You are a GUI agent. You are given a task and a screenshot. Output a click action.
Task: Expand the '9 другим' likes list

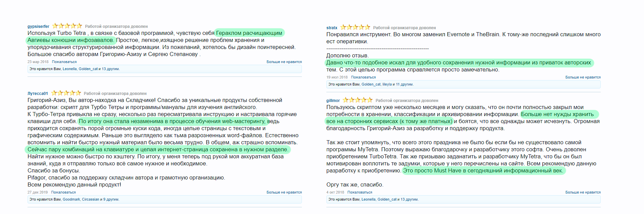(x=111, y=200)
